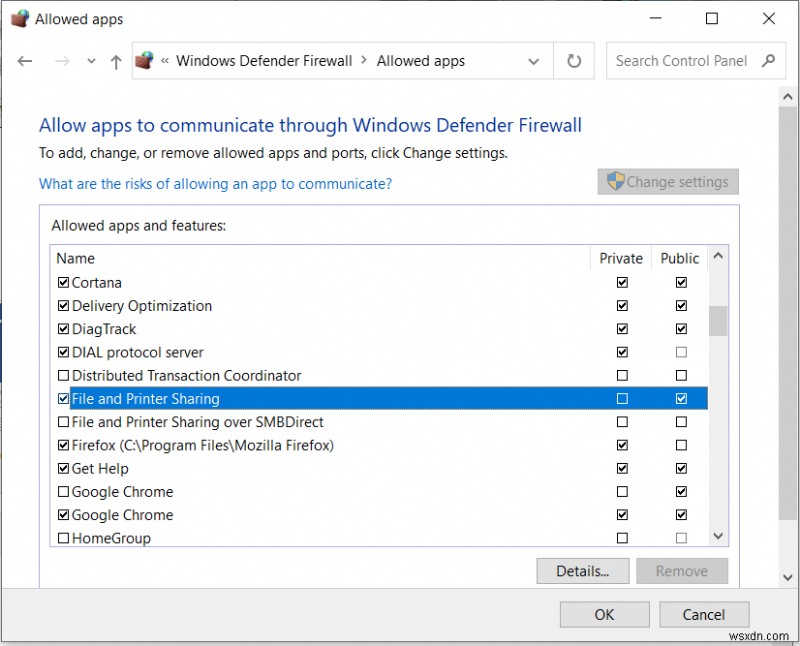Click the search magnifier icon
Viewport: 800px width, 646px height.
[768, 60]
